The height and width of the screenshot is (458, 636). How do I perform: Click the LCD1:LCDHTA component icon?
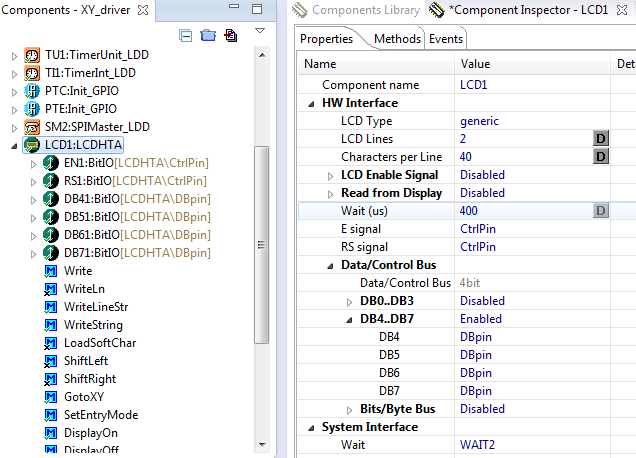click(x=32, y=145)
